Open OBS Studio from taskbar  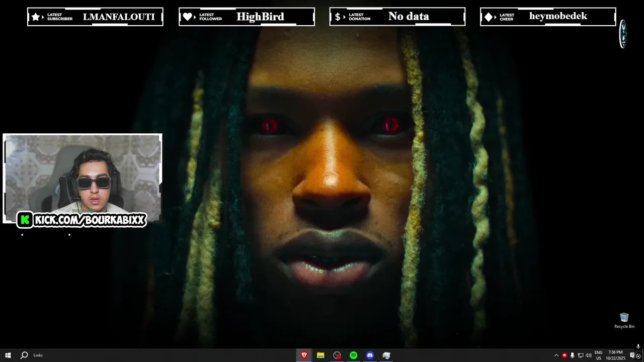pyautogui.click(x=337, y=355)
